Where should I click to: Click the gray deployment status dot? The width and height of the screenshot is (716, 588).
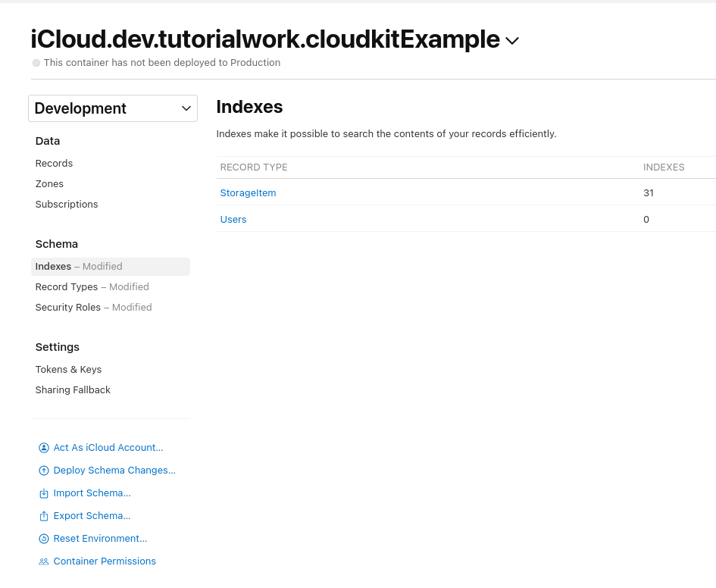pyautogui.click(x=36, y=63)
